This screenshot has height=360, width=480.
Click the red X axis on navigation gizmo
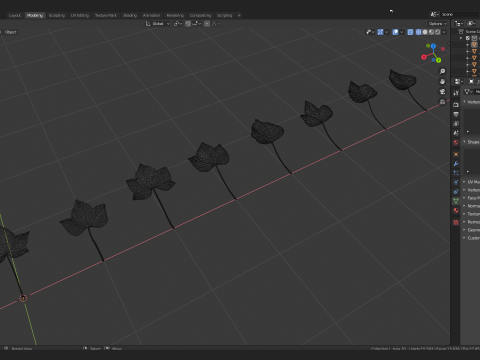pyautogui.click(x=424, y=57)
